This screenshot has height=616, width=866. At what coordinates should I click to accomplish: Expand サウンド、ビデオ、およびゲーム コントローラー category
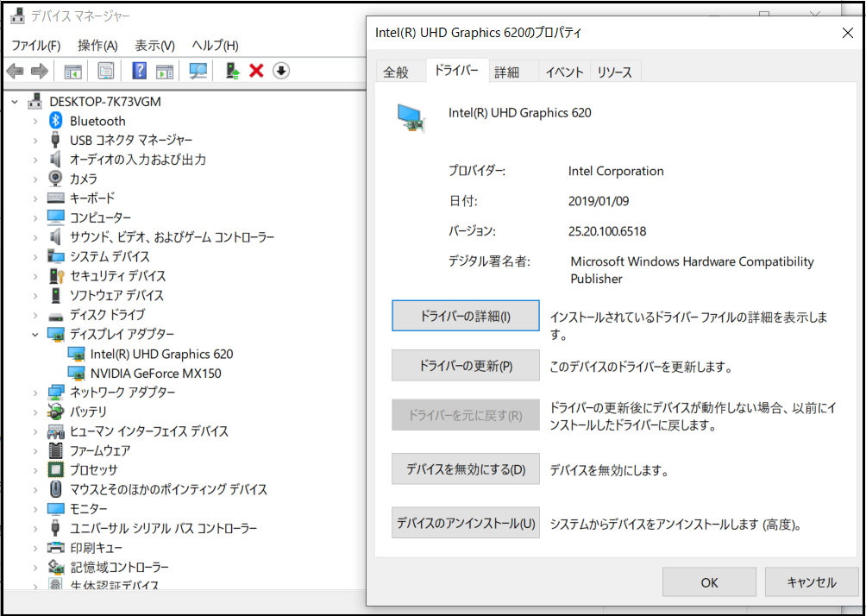point(35,237)
